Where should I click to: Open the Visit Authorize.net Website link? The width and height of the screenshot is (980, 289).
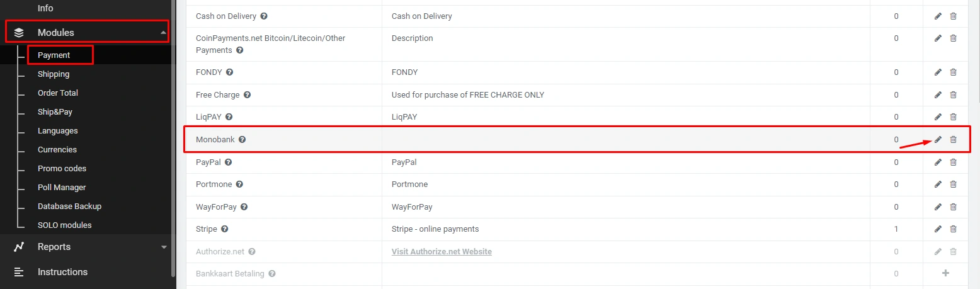tap(442, 252)
